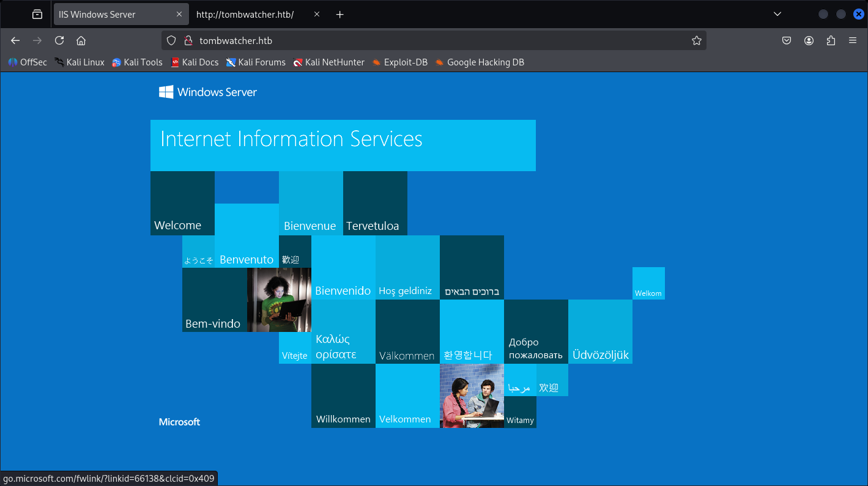Reload the current page
868x486 pixels.
[x=59, y=40]
